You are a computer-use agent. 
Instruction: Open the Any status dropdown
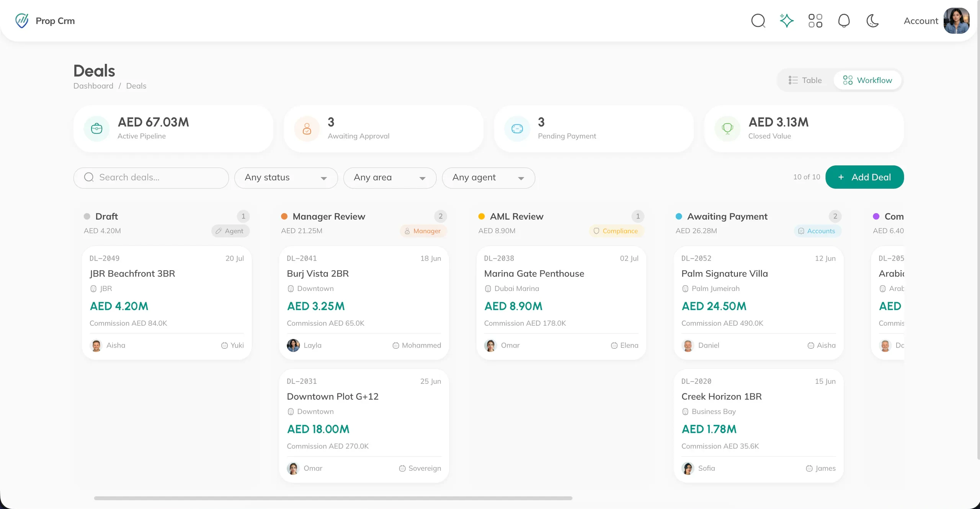tap(286, 178)
